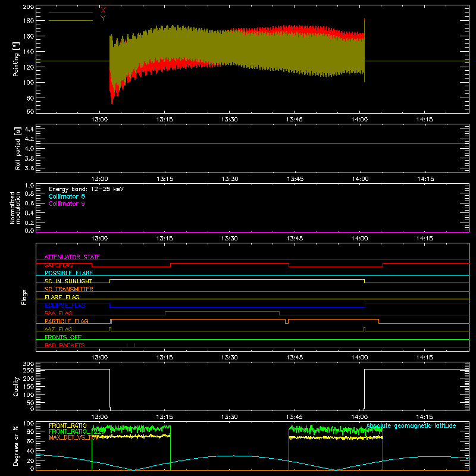Click the 14:00 tick under the Flags plot
The width and height of the screenshot is (476, 476).
[360, 358]
